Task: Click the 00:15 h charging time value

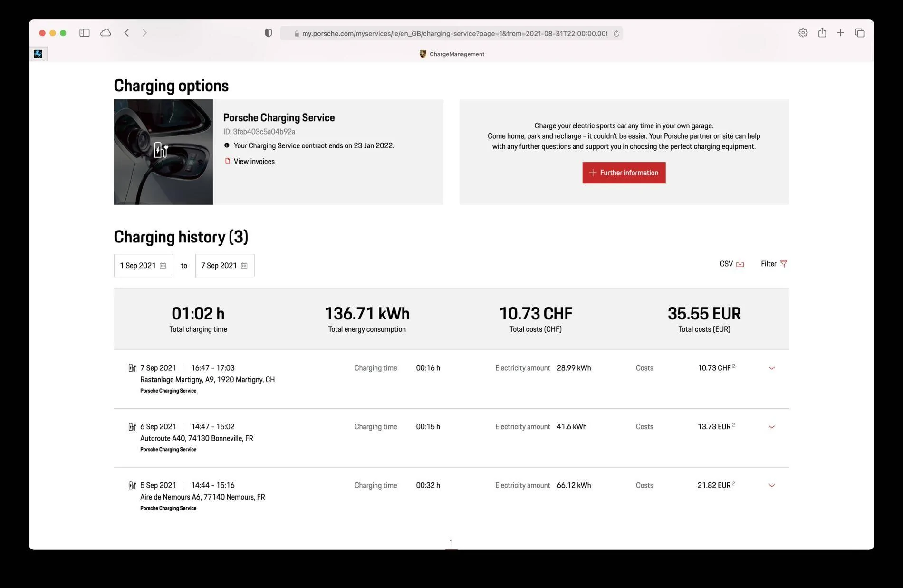Action: [428, 427]
